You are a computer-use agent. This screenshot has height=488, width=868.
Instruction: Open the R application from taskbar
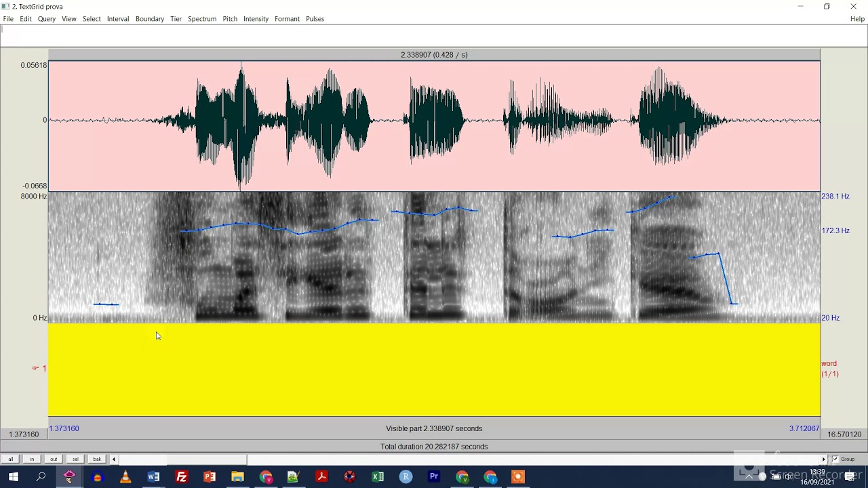(x=406, y=477)
